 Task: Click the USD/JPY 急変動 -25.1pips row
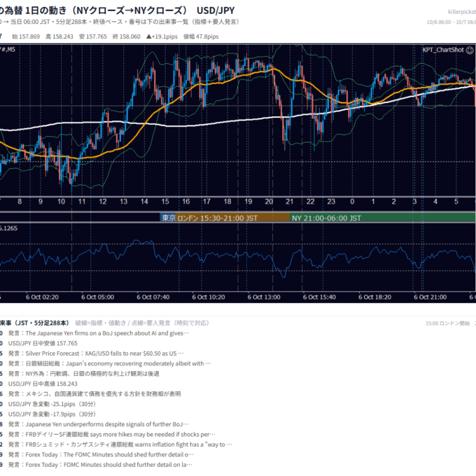click(x=52, y=404)
